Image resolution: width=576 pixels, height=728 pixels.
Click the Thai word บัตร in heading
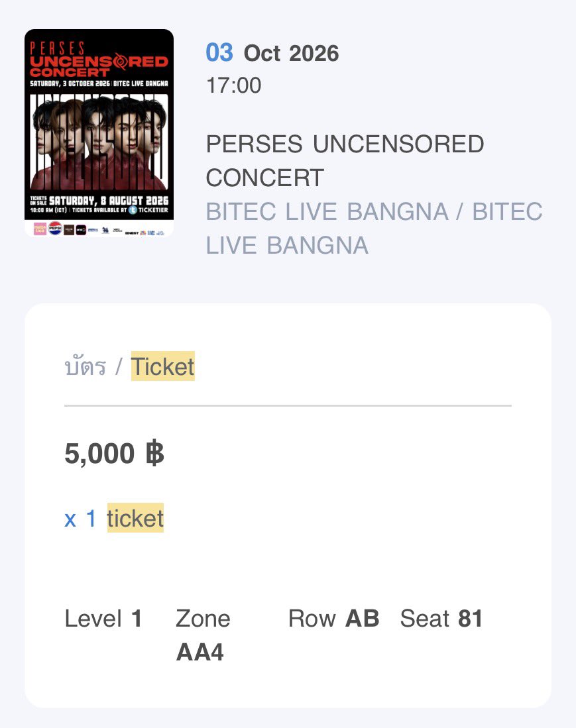click(x=85, y=366)
